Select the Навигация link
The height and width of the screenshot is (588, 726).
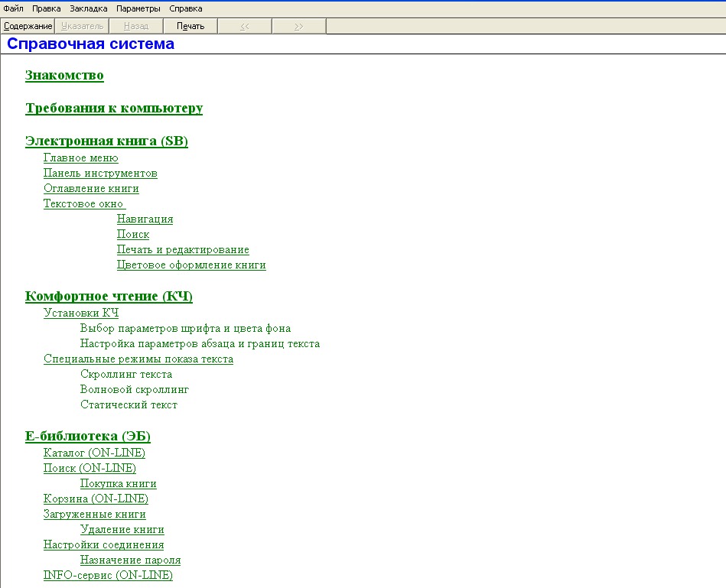[x=145, y=219]
